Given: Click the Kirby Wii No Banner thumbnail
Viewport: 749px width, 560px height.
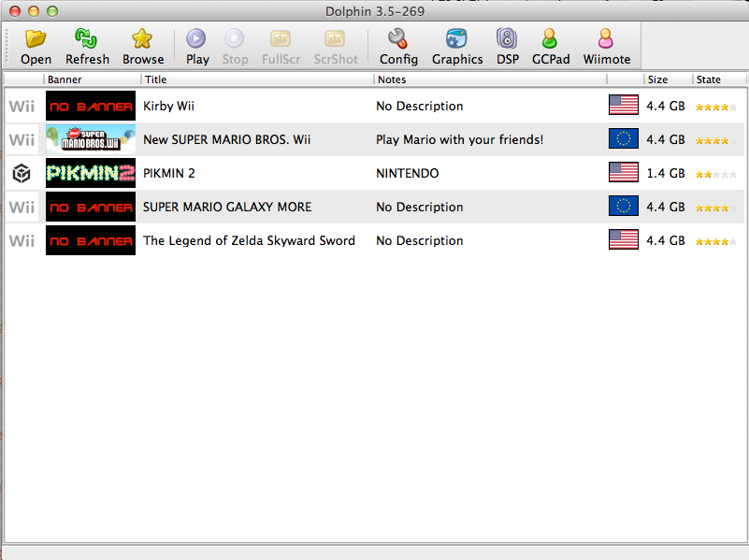Looking at the screenshot, I should tap(91, 106).
